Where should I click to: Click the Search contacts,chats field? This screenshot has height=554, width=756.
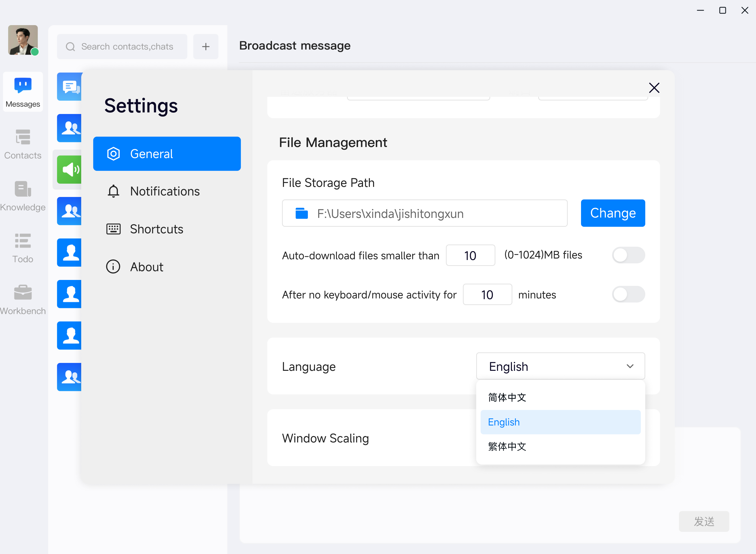(x=127, y=47)
